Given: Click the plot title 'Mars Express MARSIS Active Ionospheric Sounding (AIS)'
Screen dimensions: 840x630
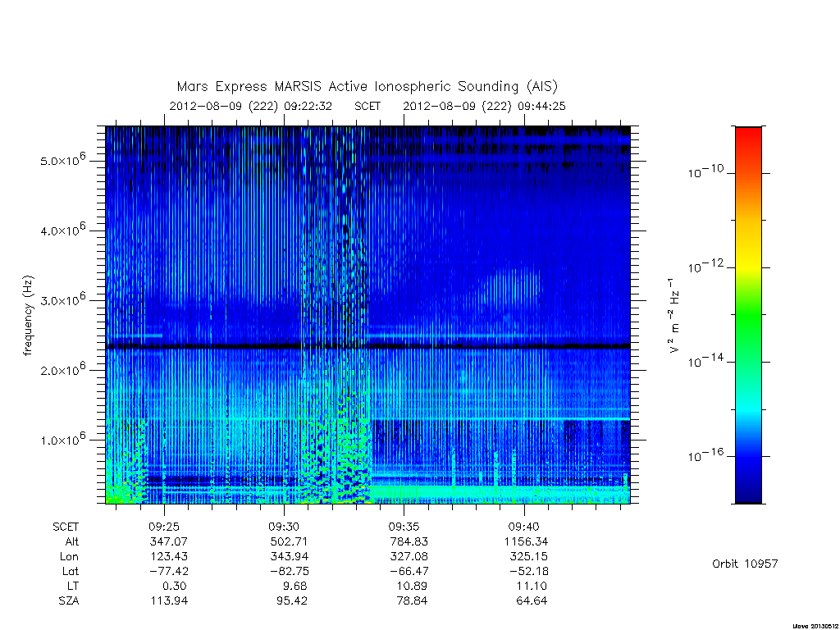Looking at the screenshot, I should tap(367, 86).
